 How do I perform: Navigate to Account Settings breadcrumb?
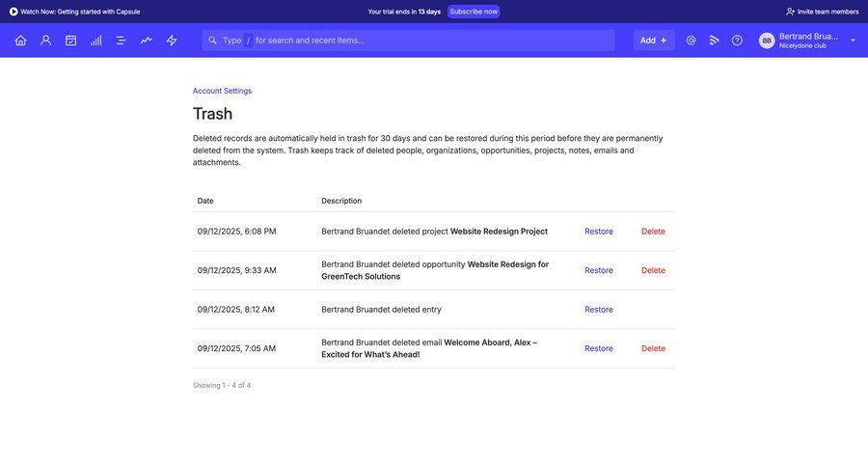coord(222,91)
